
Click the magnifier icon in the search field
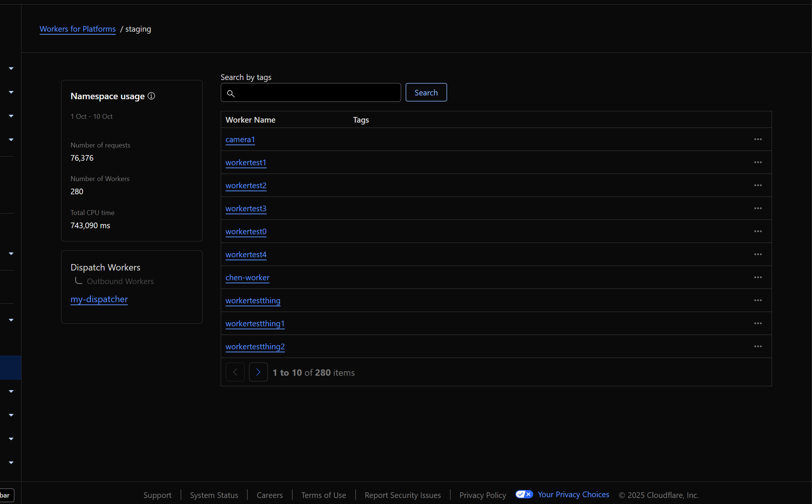(231, 94)
